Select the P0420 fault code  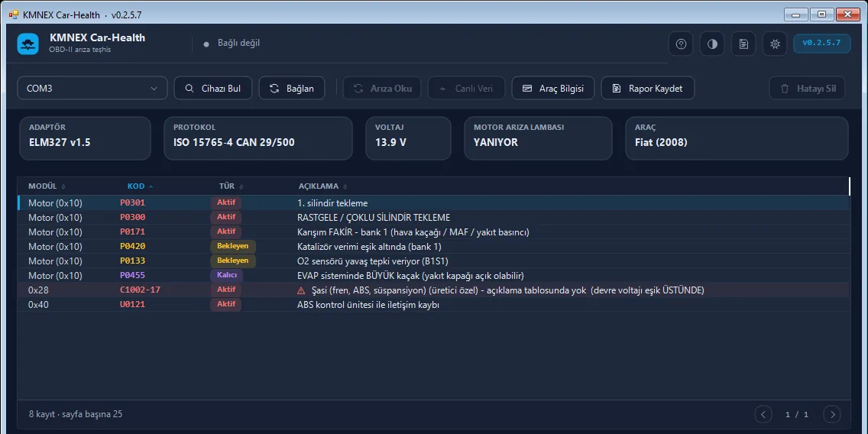tap(133, 246)
